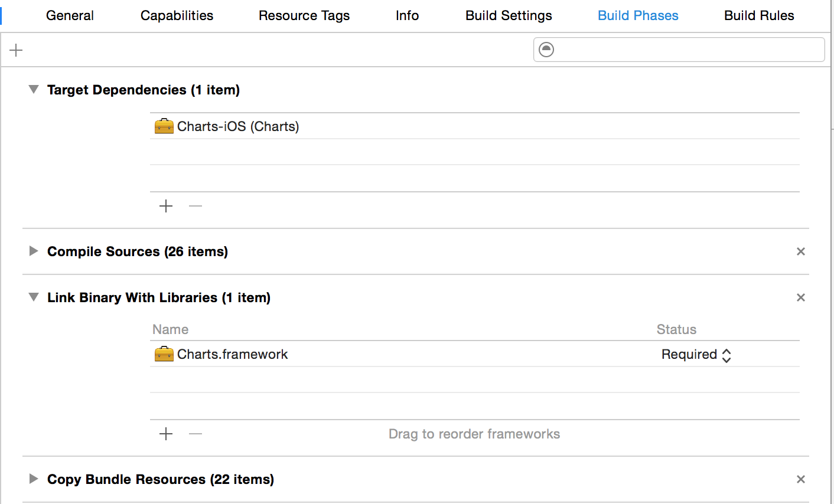
Task: Collapse the Link Binary With Libraries section
Action: coord(34,297)
